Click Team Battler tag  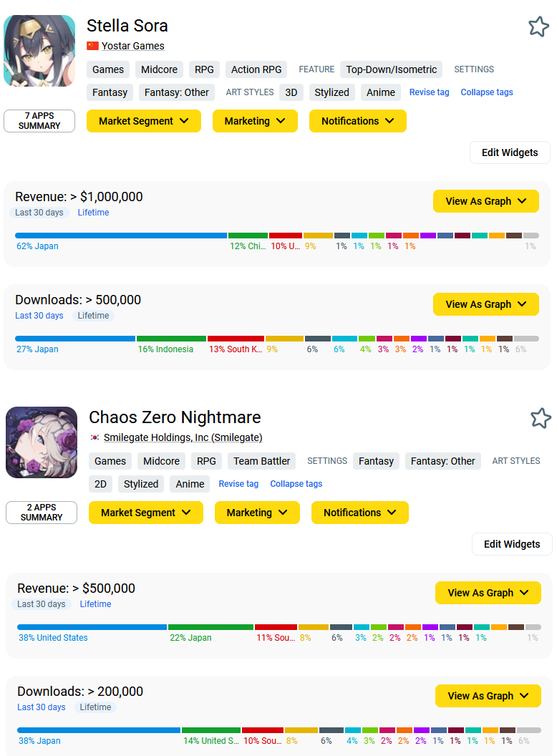click(262, 461)
